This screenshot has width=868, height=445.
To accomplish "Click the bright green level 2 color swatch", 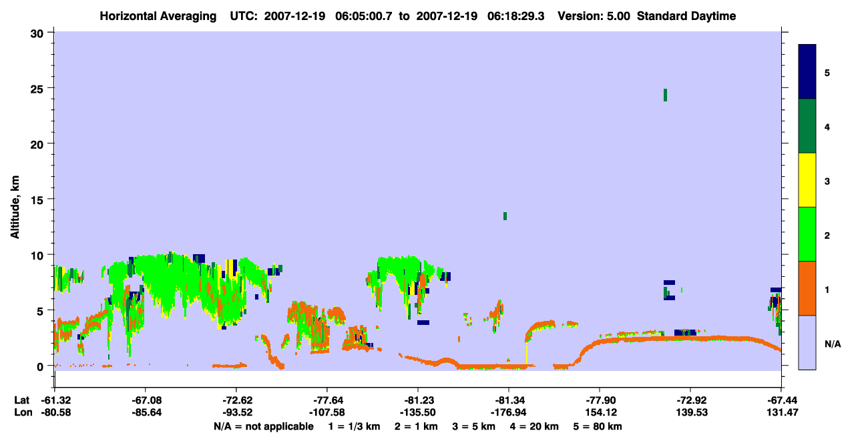I will 807,234.
